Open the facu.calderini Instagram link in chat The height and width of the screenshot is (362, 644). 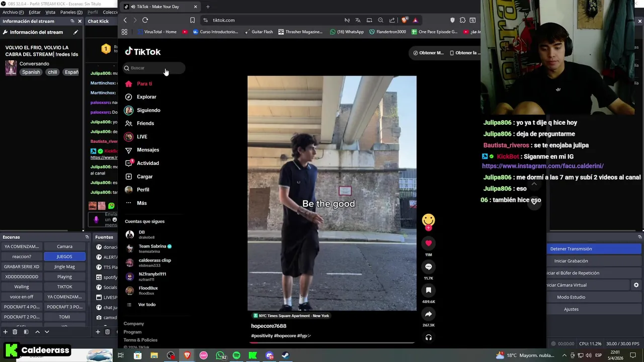point(543,166)
